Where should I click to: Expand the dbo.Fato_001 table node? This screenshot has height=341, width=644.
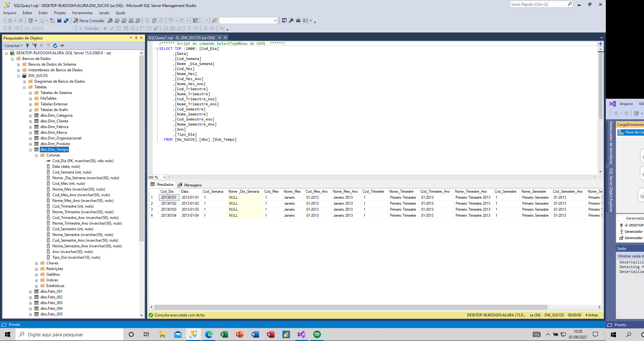click(x=31, y=291)
